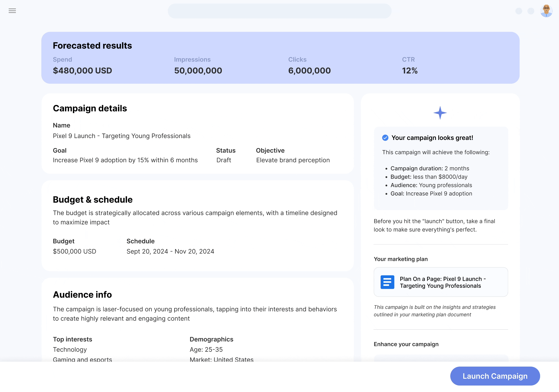Click the Audience info section heading
Screen dimensions: 559x392
click(x=82, y=295)
